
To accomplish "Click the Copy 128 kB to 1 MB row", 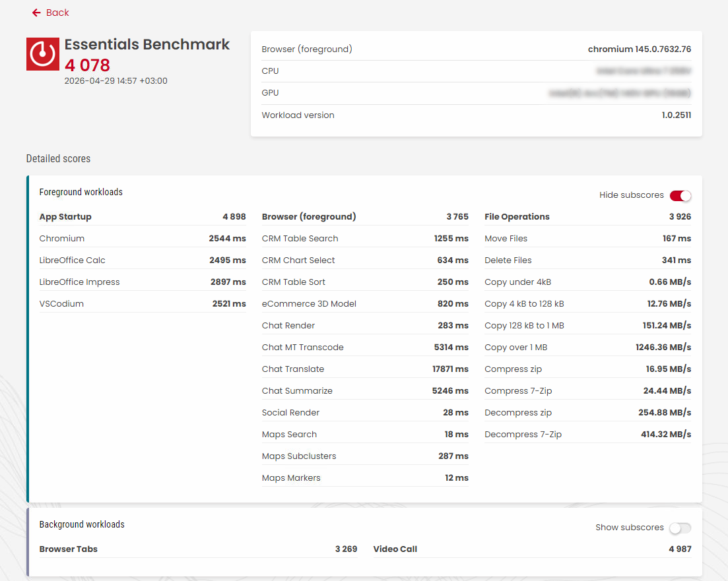I will click(x=588, y=326).
